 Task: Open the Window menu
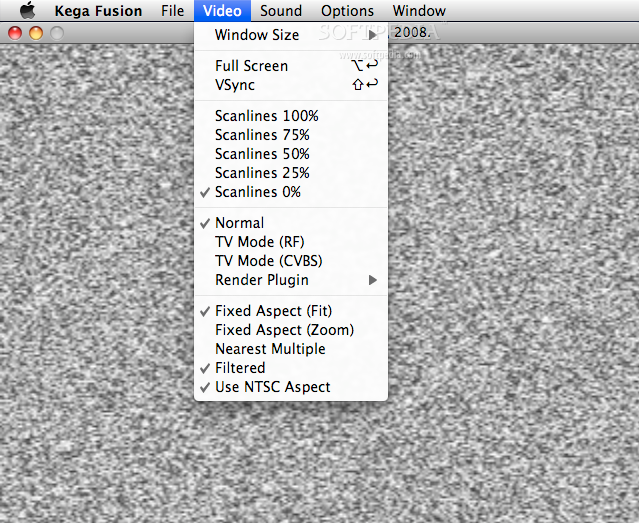tap(419, 11)
